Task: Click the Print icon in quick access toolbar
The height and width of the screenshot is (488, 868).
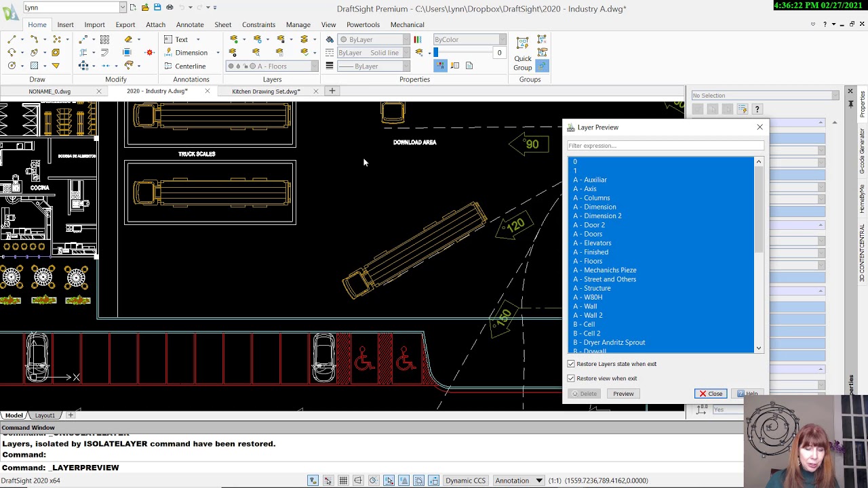Action: [170, 7]
